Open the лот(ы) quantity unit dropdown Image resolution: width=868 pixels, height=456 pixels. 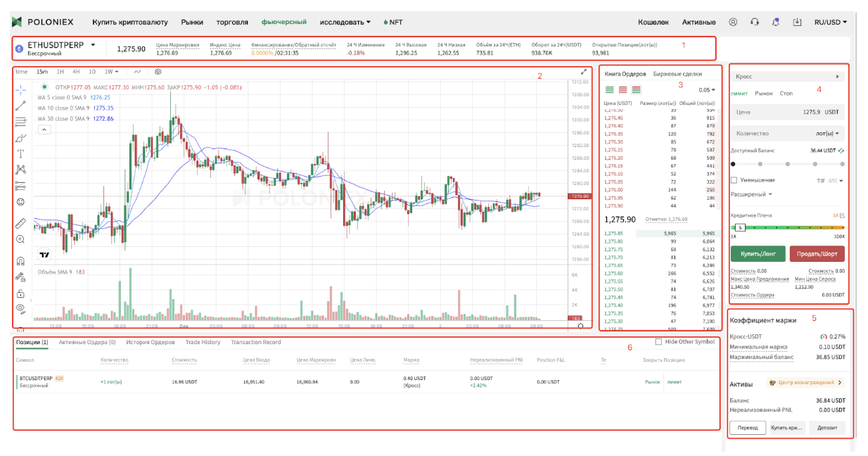click(x=827, y=133)
